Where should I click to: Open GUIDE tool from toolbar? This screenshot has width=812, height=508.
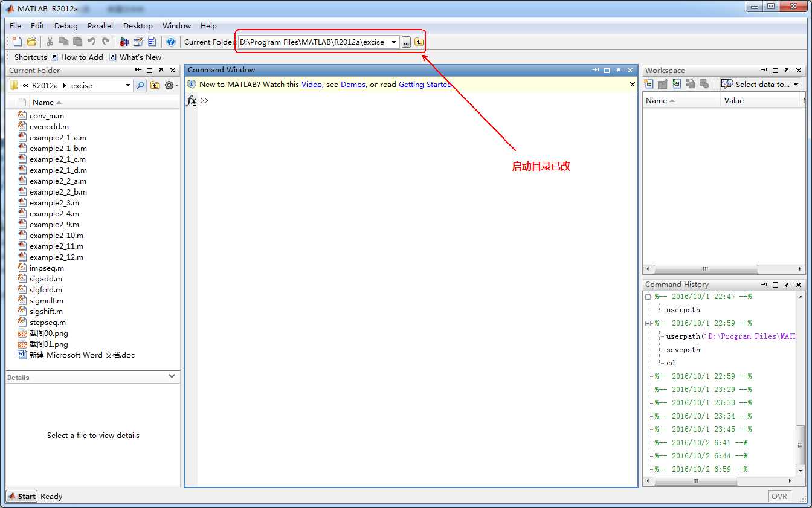pos(138,42)
